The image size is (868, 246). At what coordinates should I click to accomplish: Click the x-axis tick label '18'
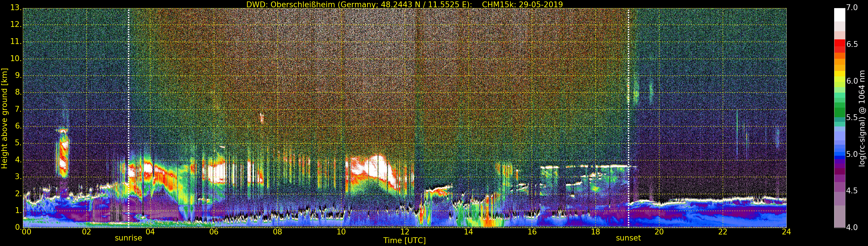(596, 232)
